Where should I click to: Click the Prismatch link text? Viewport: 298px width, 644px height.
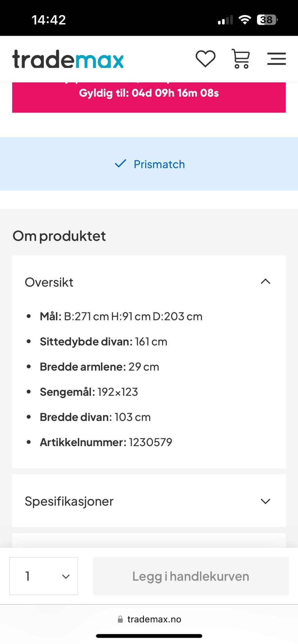click(x=159, y=164)
